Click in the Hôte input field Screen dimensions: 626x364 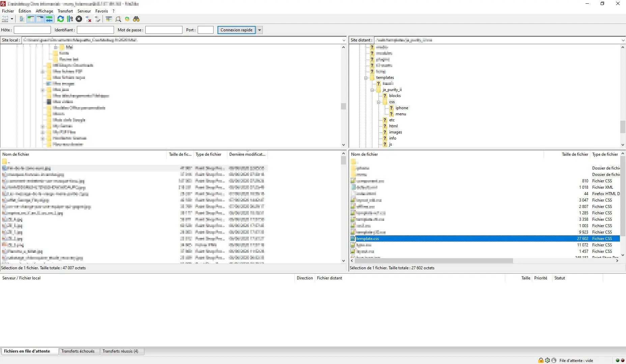32,30
